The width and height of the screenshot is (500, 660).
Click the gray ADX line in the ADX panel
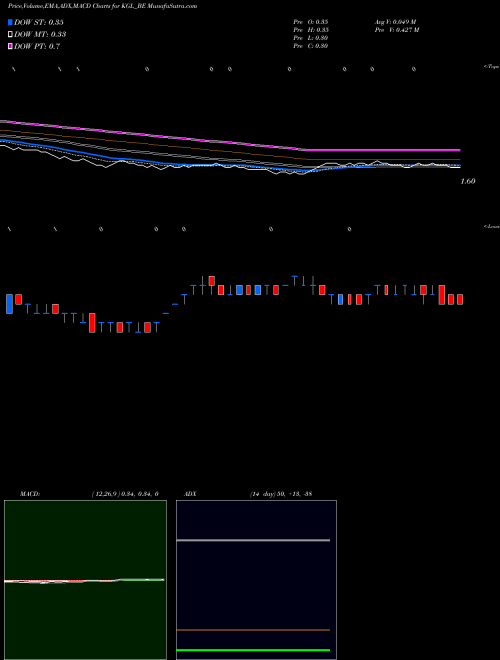[x=253, y=540]
